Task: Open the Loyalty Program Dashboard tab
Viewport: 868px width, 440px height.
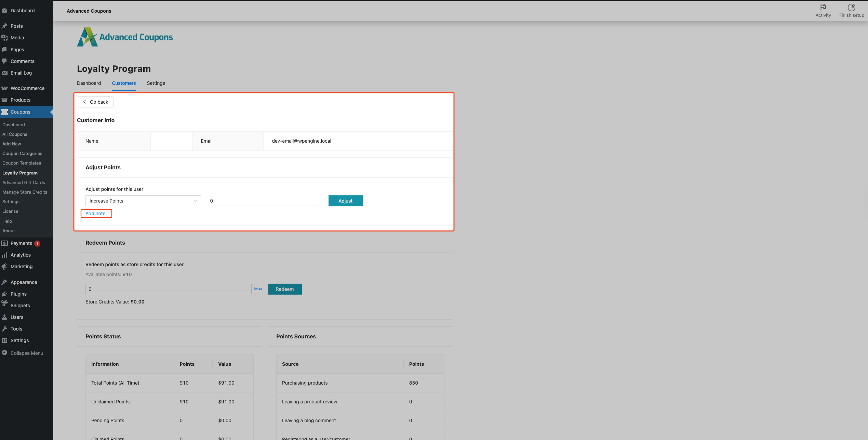Action: coord(89,83)
